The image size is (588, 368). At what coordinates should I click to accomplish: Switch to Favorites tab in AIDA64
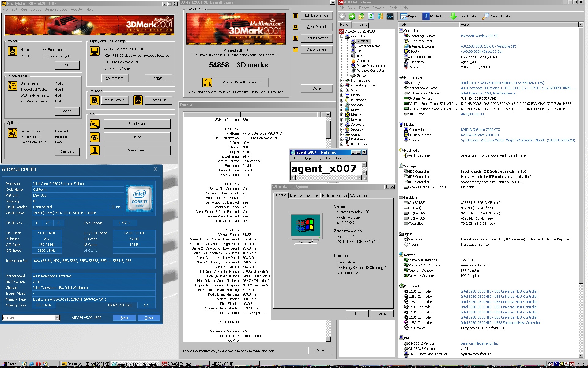pos(360,25)
